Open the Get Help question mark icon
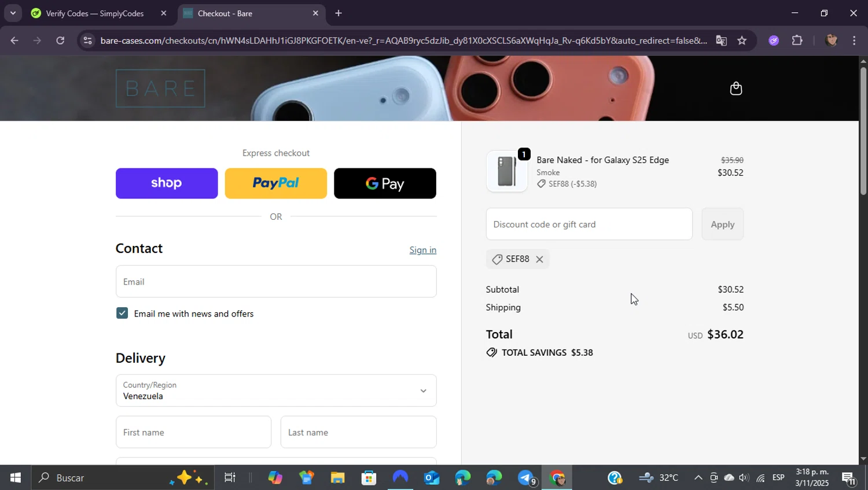 (615, 478)
